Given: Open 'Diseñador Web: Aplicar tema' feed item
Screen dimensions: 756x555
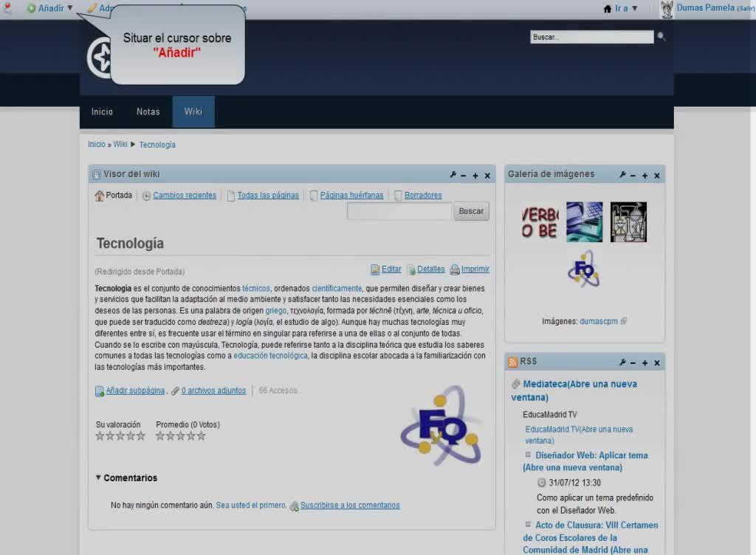Looking at the screenshot, I should 585,461.
